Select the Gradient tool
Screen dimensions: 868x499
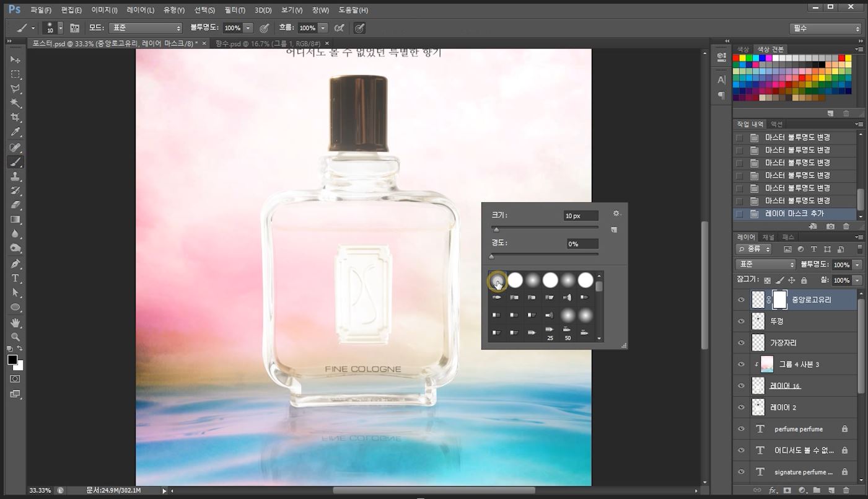tap(15, 219)
